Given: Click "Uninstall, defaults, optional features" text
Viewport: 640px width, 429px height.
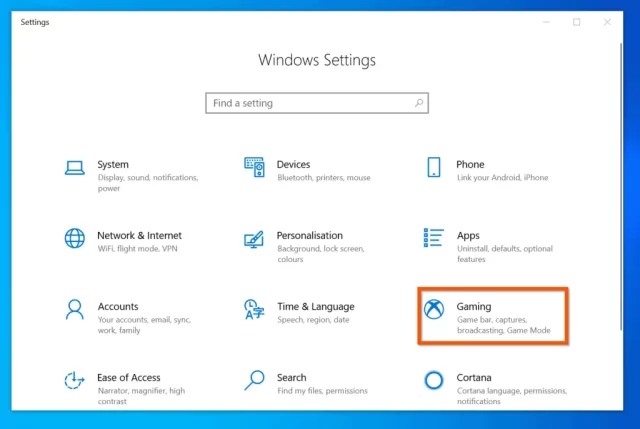Looking at the screenshot, I should (505, 254).
